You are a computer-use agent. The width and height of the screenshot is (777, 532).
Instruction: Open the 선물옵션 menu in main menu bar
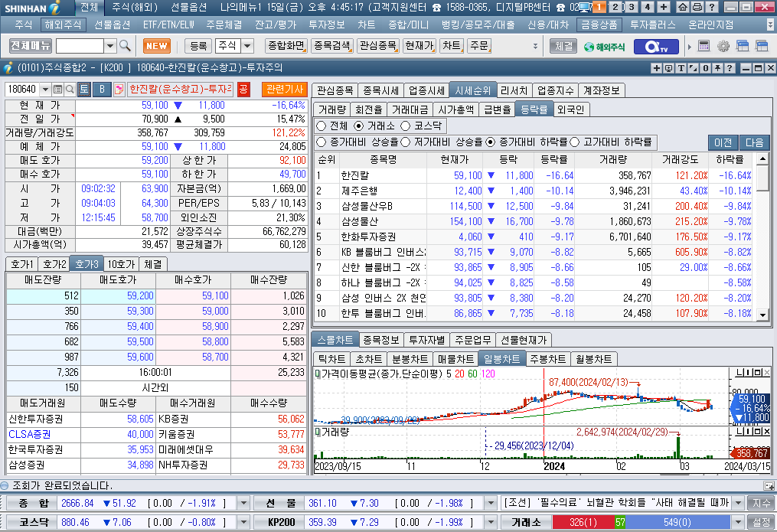coord(112,24)
